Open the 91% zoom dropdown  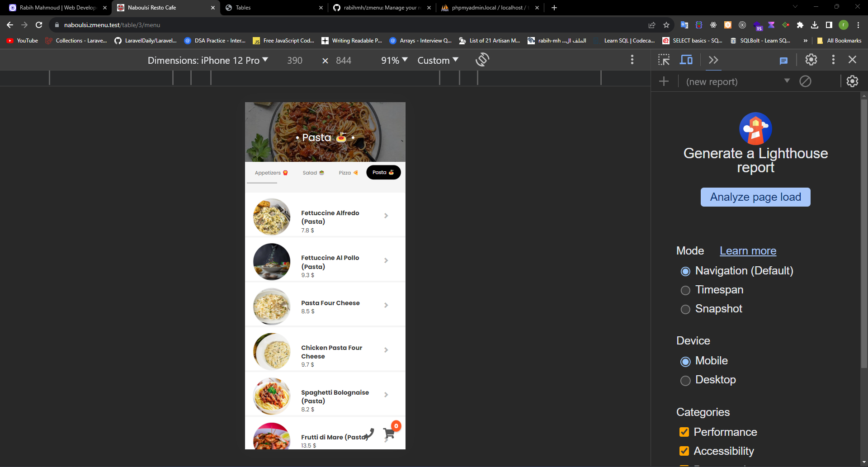tap(394, 60)
